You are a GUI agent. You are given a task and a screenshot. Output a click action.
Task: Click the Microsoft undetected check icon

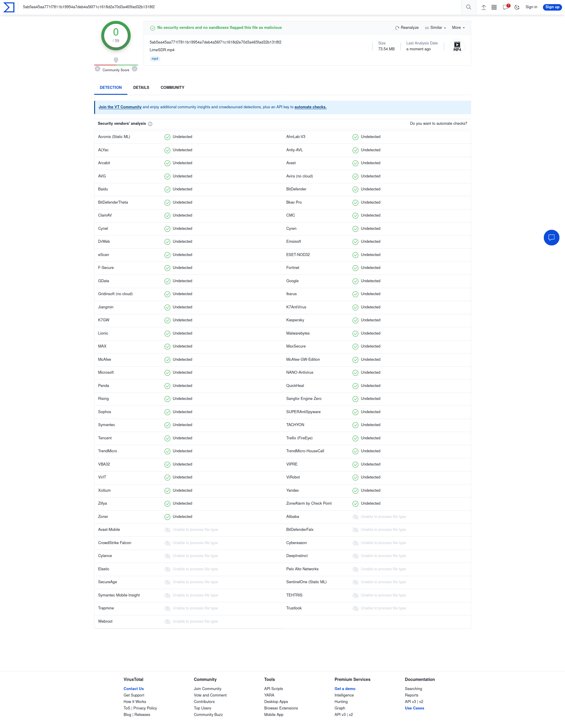pos(167,373)
